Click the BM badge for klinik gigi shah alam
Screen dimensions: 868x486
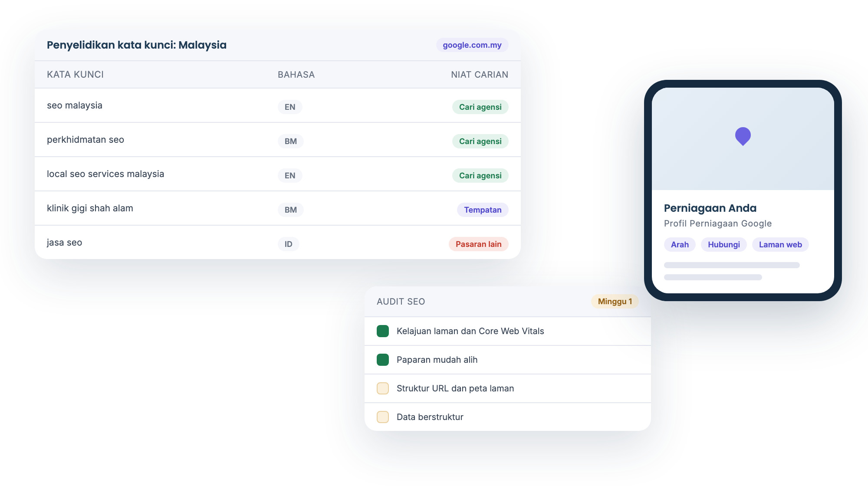(291, 210)
